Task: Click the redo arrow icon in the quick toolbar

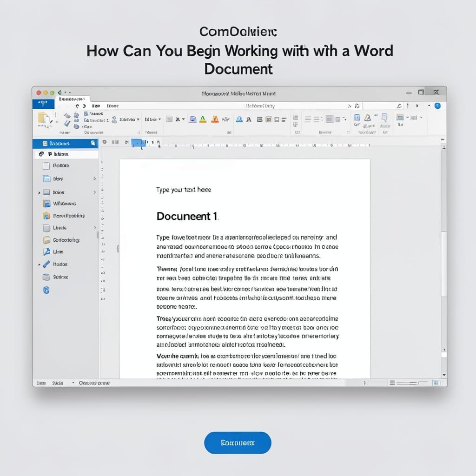Action: coord(84,106)
